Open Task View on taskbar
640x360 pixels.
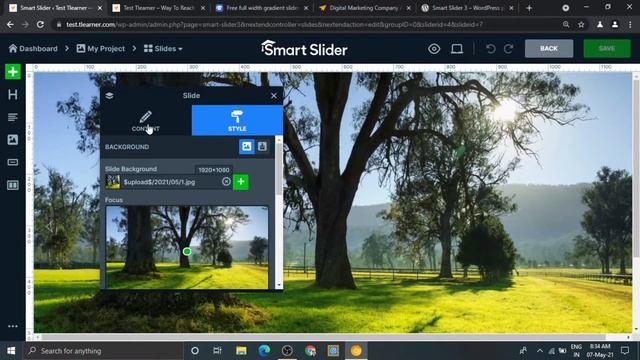pos(218,351)
